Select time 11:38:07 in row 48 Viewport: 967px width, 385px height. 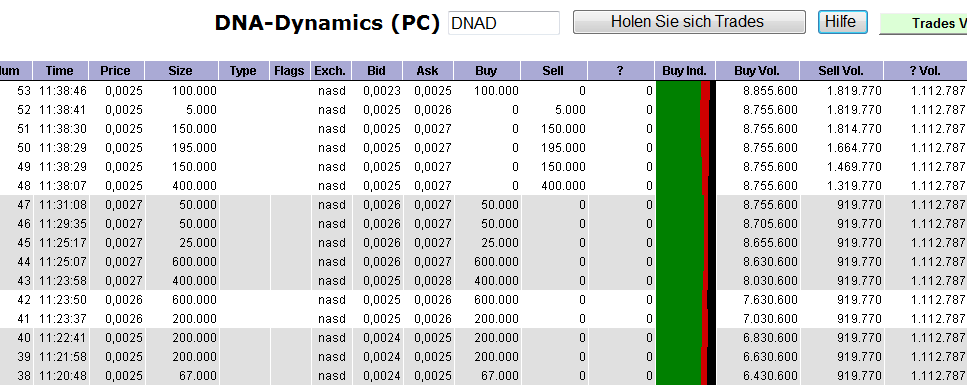[x=63, y=186]
